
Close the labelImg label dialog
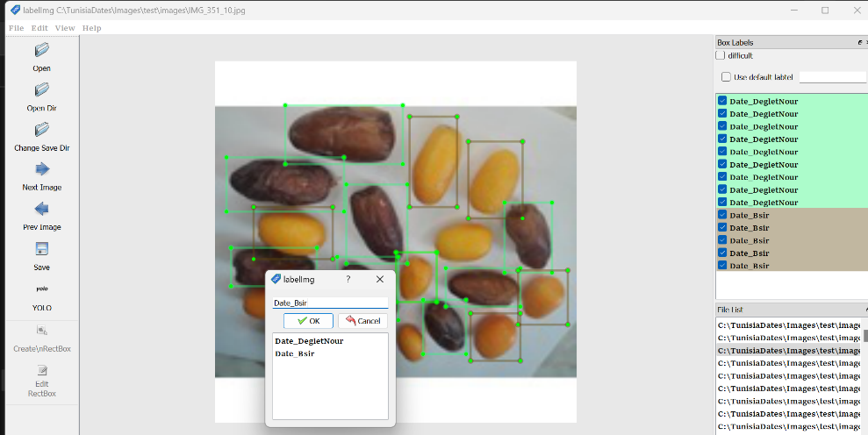380,280
